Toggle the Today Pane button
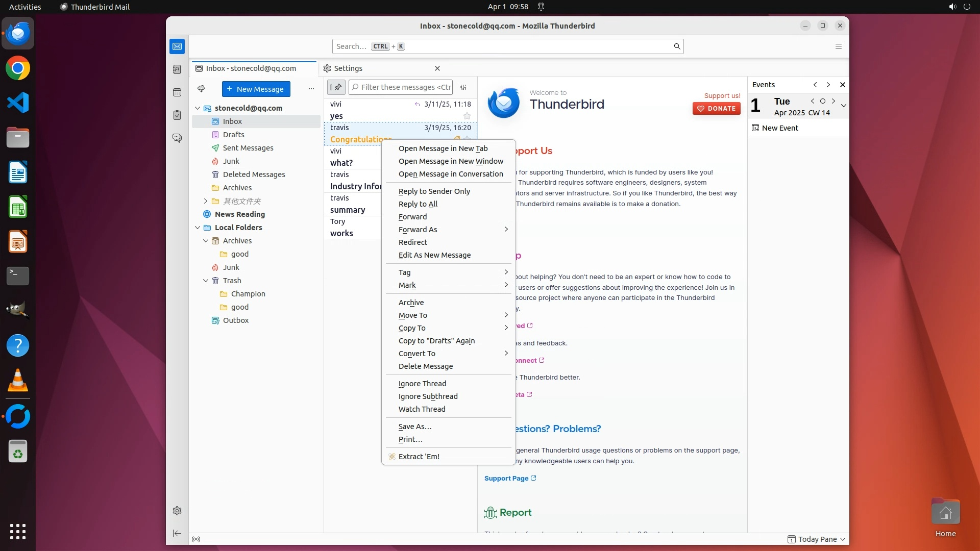The image size is (980, 551). tap(817, 539)
